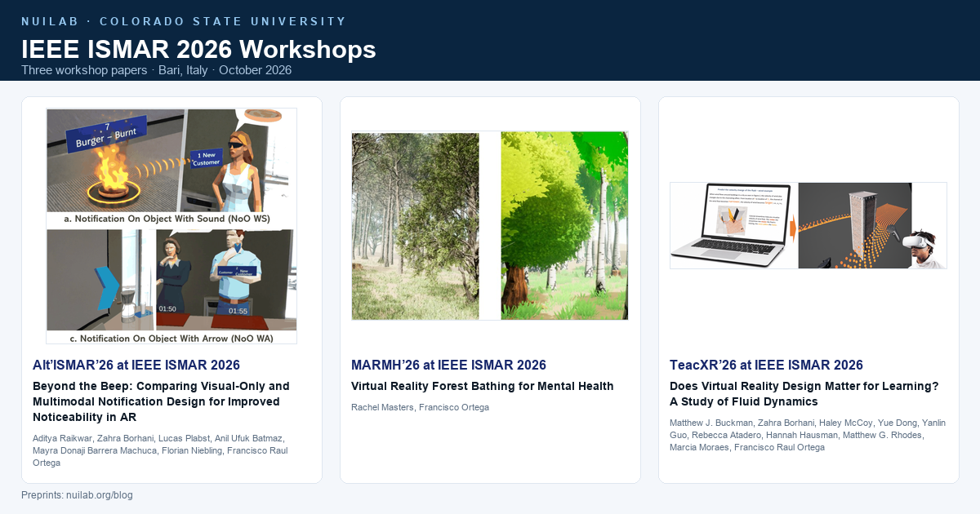Click the 'IEEE ISMAR 2026 Workshops' page title
980x514 pixels.
(x=198, y=49)
